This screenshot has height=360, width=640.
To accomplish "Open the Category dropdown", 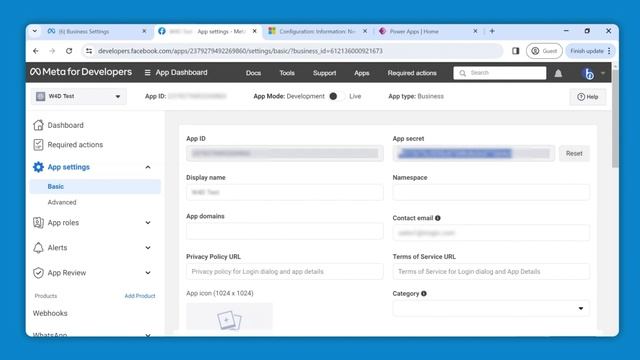I will pos(491,309).
